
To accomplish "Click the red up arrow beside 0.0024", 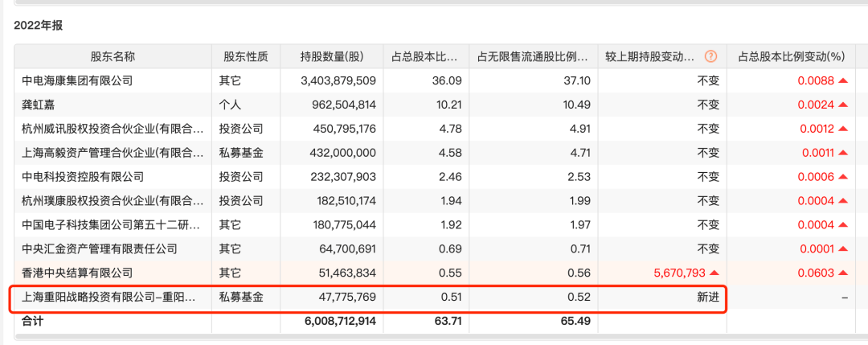I will 842,105.
